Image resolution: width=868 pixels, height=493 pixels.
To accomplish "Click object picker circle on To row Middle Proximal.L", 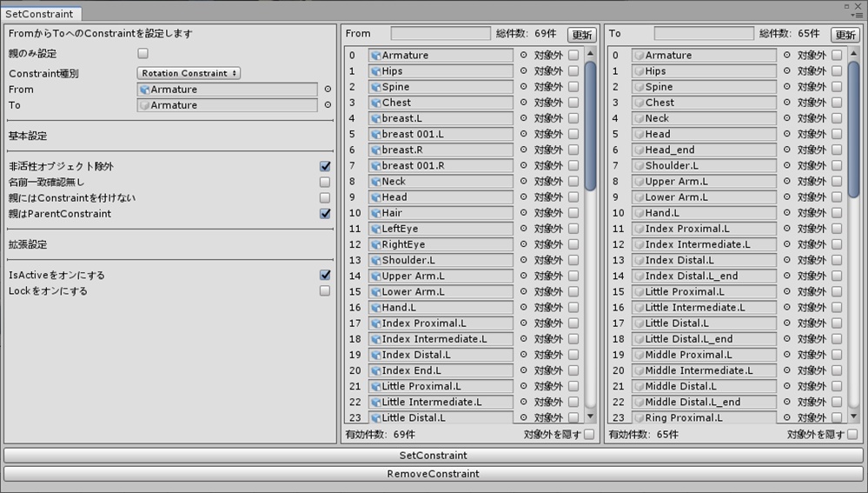I will (x=787, y=355).
